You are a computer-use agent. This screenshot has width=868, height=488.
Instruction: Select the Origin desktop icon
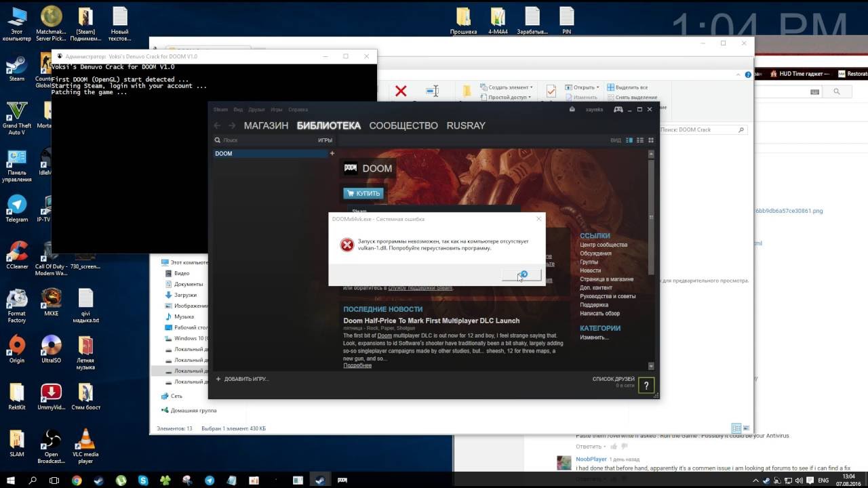[x=17, y=349]
